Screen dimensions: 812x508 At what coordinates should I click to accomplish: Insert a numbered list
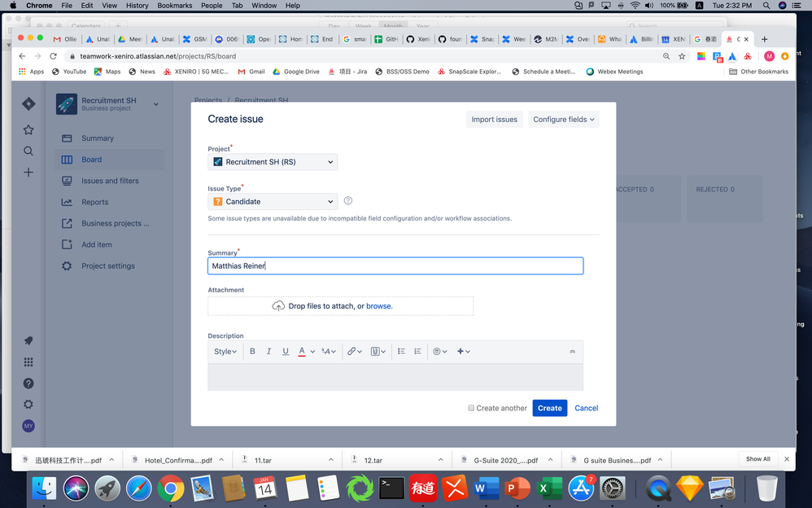click(x=417, y=352)
